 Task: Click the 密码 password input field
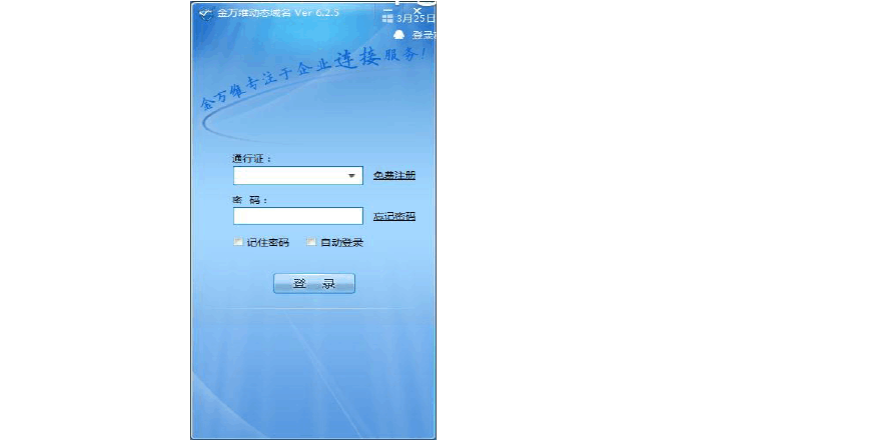[x=298, y=216]
